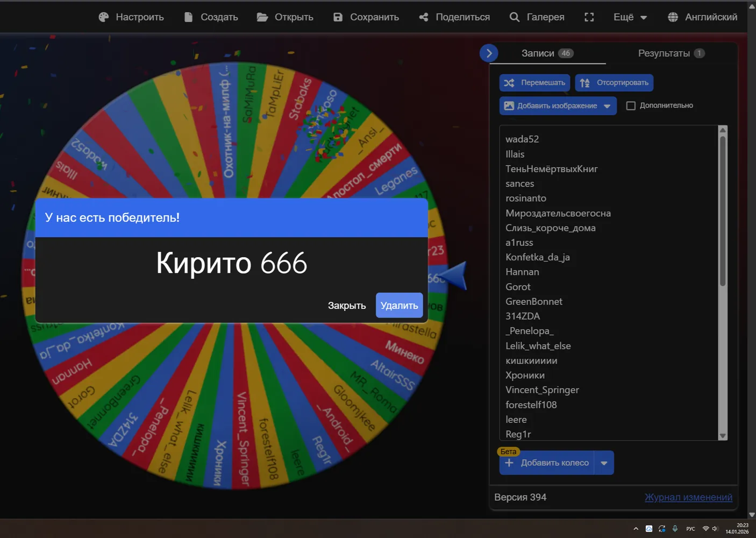Click Добавить колесо to add a wheel
The image size is (756, 538).
coord(547,463)
